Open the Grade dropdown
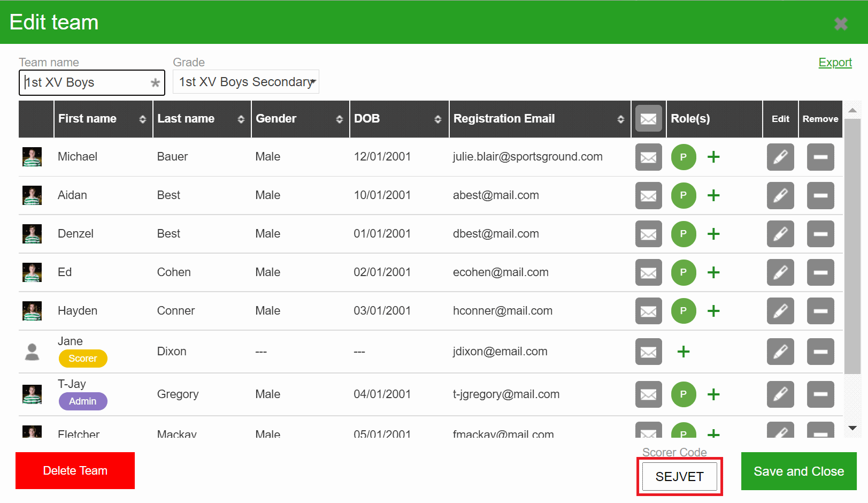Screen dimensions: 868x503 (x=246, y=82)
